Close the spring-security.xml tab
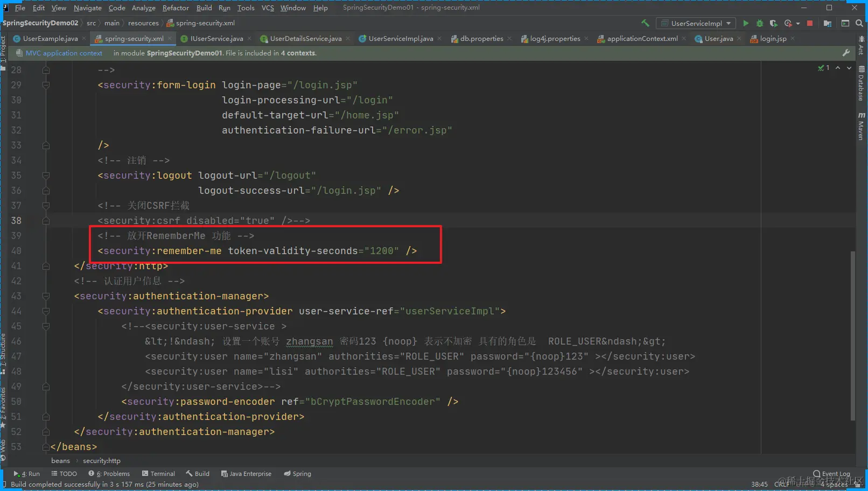868x491 pixels. 170,38
